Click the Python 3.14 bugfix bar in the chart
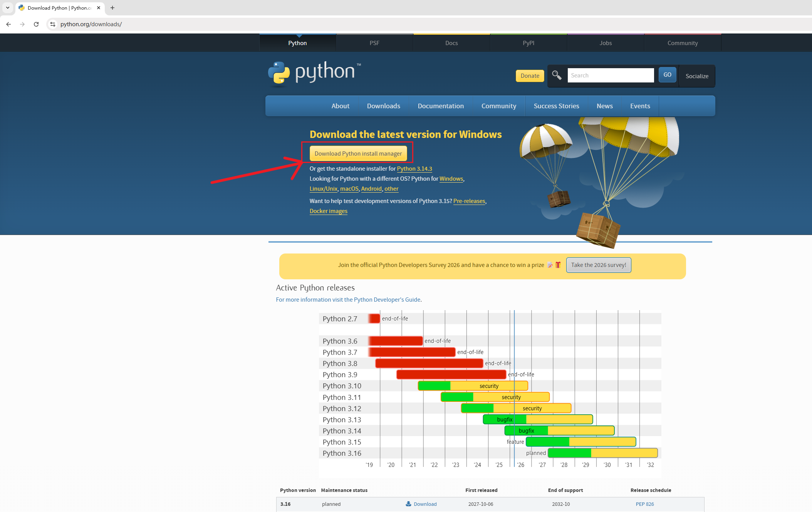812x512 pixels. pos(526,431)
